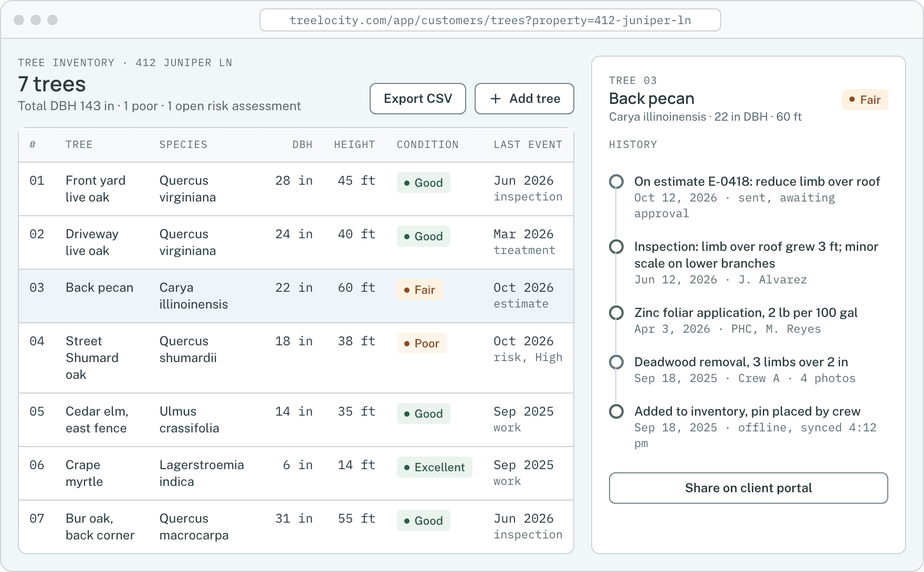Click 'Ulmus crassifolia' species cell
The width and height of the screenshot is (924, 572).
189,420
